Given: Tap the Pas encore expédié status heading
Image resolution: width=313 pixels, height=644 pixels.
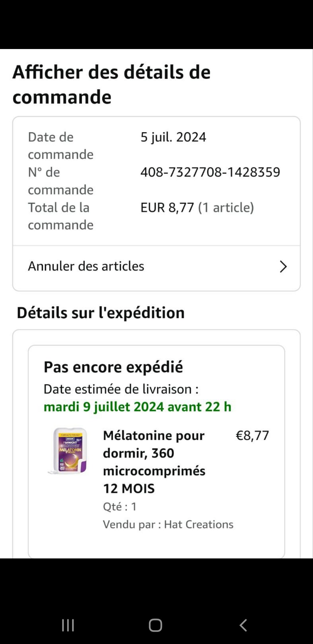Looking at the screenshot, I should pyautogui.click(x=113, y=367).
